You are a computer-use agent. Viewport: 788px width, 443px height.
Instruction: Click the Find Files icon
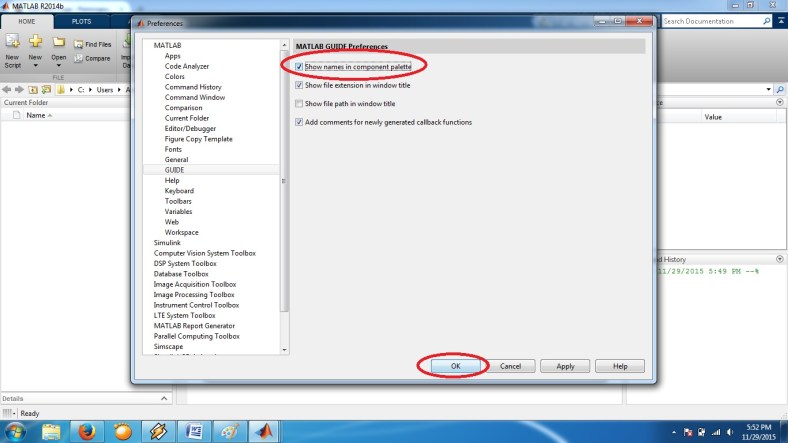[78, 44]
